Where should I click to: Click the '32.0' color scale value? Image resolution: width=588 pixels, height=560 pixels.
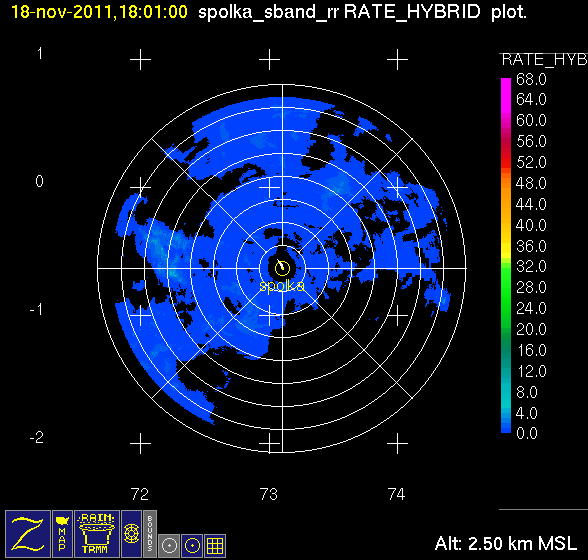(531, 267)
